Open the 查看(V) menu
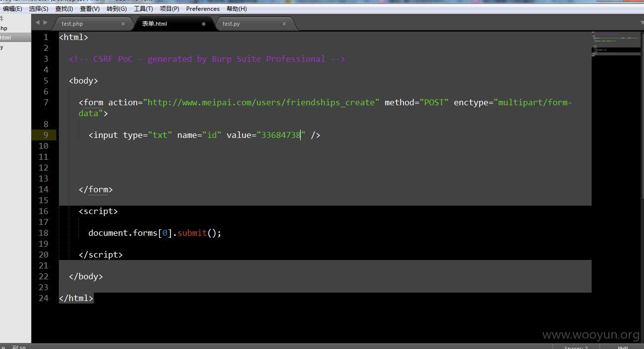Image resolution: width=644 pixels, height=349 pixels. (90, 9)
